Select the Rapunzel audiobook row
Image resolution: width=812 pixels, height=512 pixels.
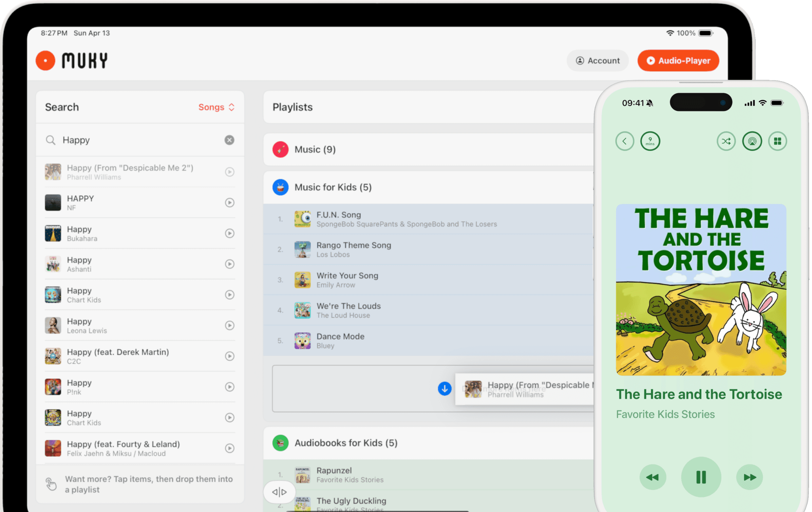(428, 475)
